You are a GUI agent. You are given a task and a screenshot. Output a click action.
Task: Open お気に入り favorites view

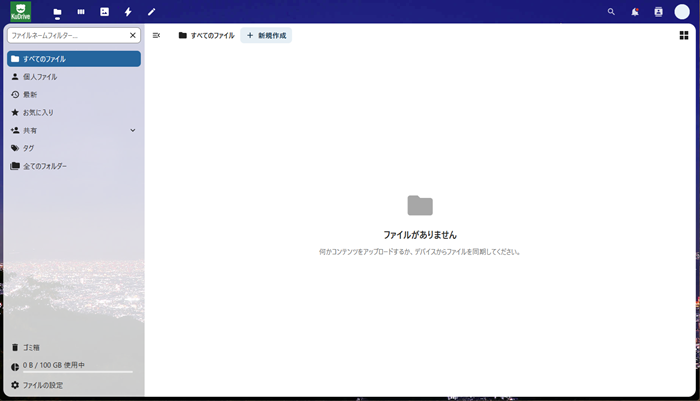pos(74,113)
